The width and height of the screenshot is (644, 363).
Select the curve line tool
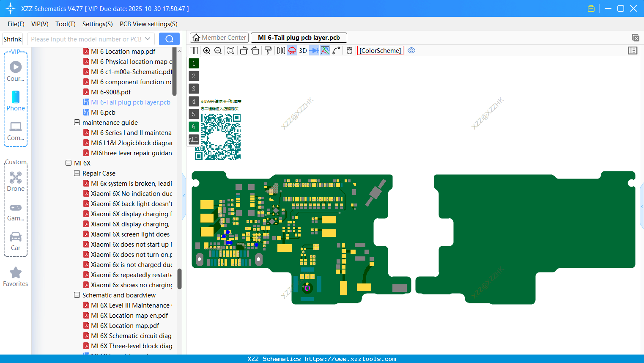337,51
